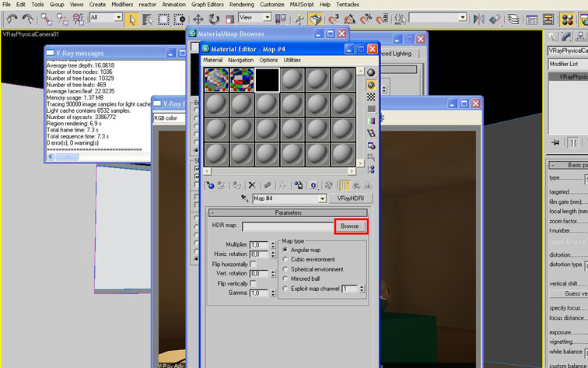Click the sample slots horizontal scrollbar
Screen dimensions: 588x368
click(x=279, y=171)
